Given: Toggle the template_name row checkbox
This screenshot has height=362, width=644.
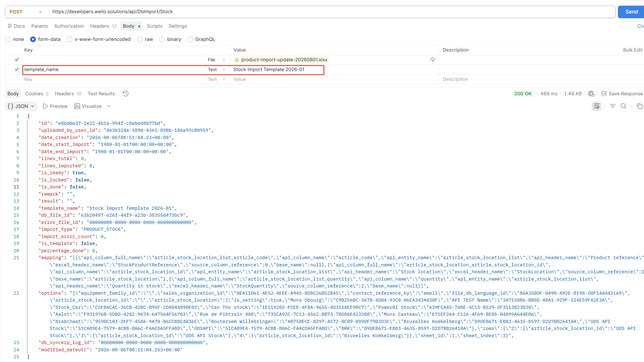Looking at the screenshot, I should tap(17, 70).
